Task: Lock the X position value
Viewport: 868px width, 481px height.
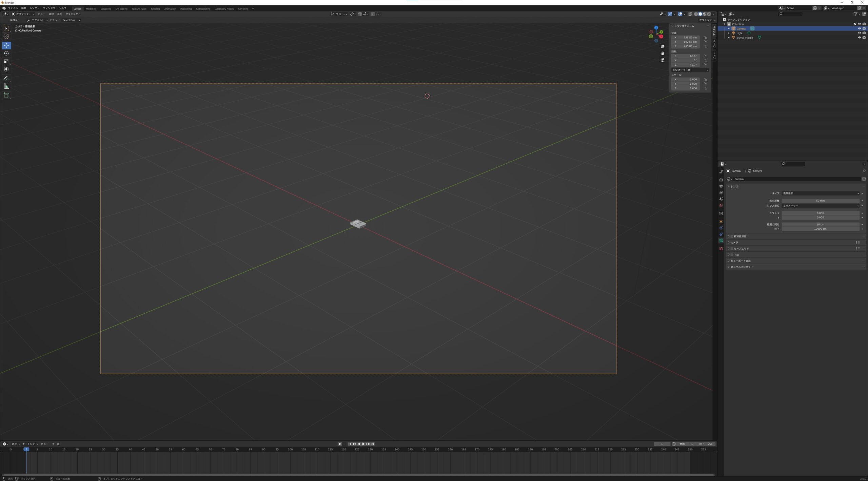Action: [x=706, y=38]
